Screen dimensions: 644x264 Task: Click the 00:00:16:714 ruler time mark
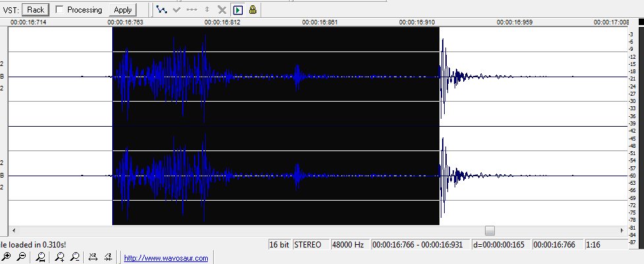coord(28,22)
